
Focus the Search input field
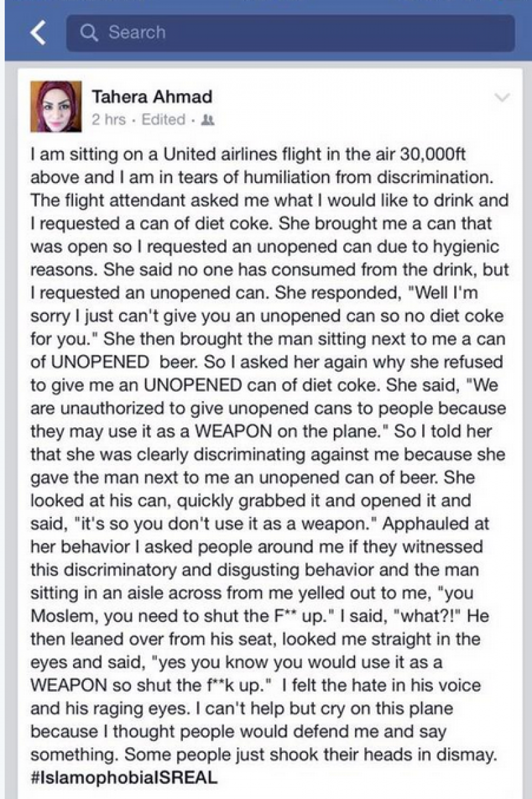point(293,33)
